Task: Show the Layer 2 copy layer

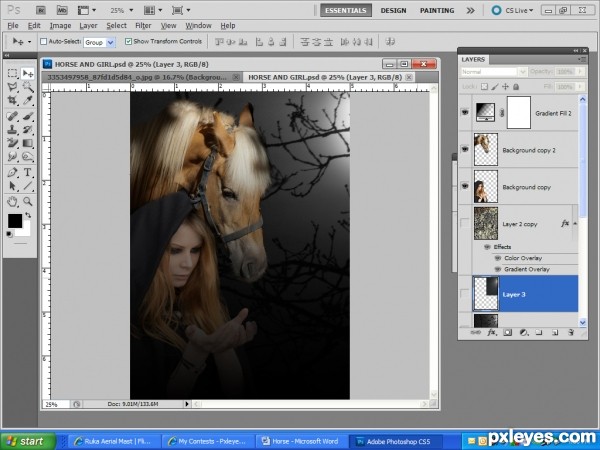Action: click(x=465, y=223)
